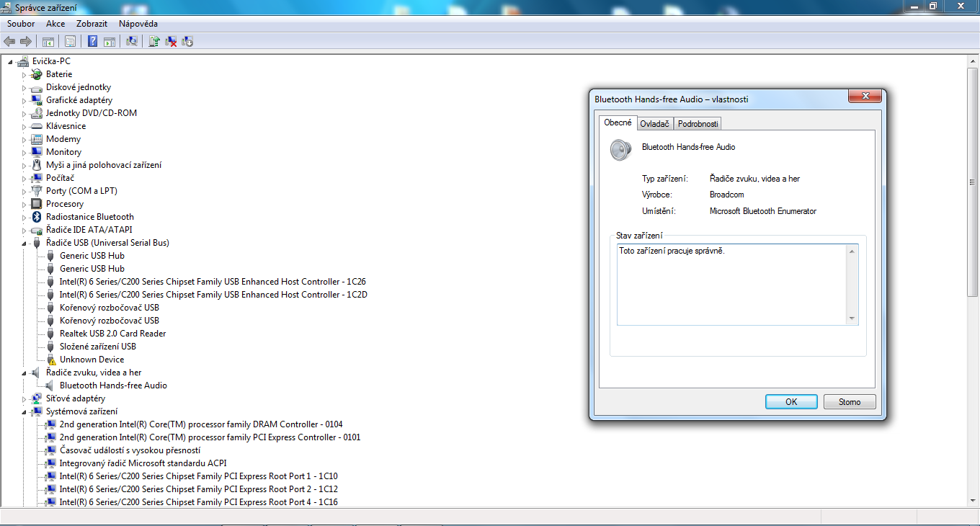Expand the Grafické adaptéry category

[24, 100]
